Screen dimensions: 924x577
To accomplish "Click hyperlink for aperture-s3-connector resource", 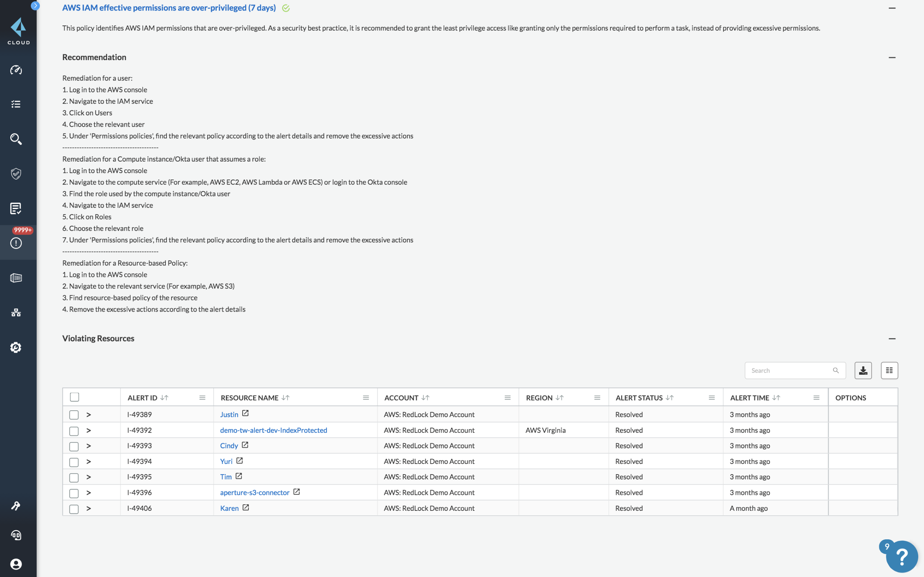I will coord(255,492).
